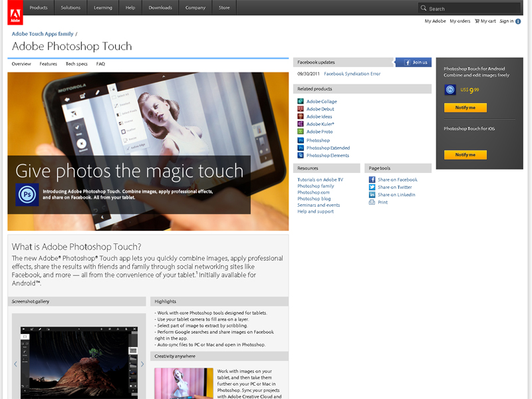Click the Adobe Photoshop Touch page title
Viewport: 532px width, 399px height.
point(72,46)
